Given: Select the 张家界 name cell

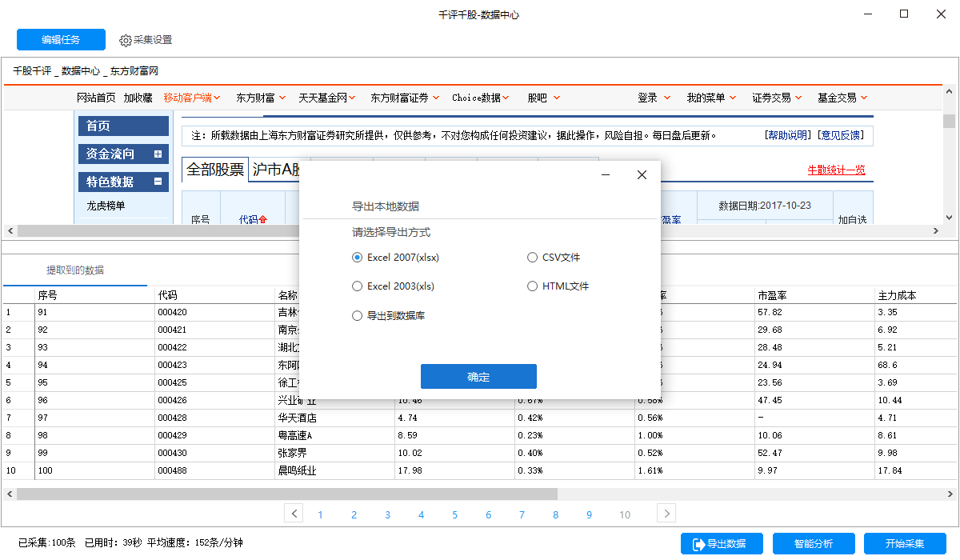Looking at the screenshot, I should [x=335, y=453].
